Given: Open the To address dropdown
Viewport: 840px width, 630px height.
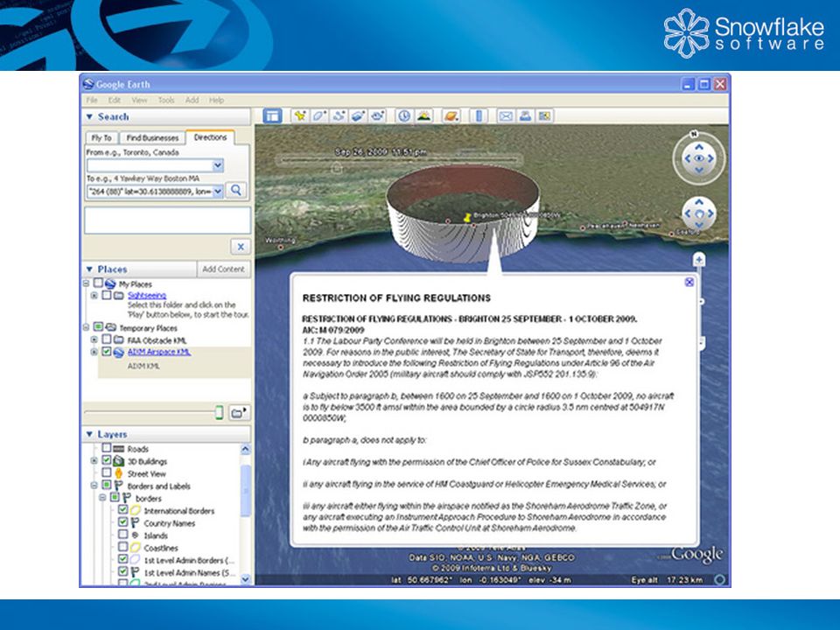Looking at the screenshot, I should [218, 191].
